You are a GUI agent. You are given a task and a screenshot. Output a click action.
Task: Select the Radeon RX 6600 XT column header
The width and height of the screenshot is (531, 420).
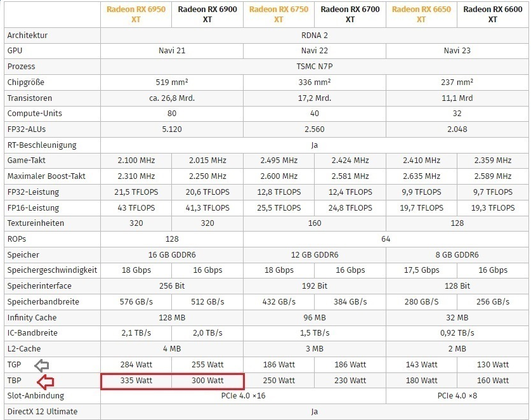point(493,14)
